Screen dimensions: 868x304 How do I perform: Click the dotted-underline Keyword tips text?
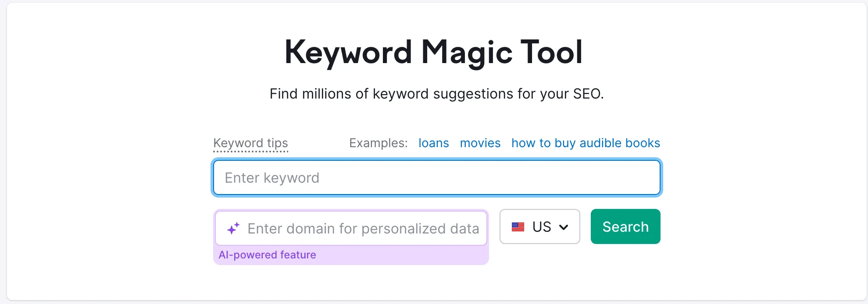tap(250, 143)
